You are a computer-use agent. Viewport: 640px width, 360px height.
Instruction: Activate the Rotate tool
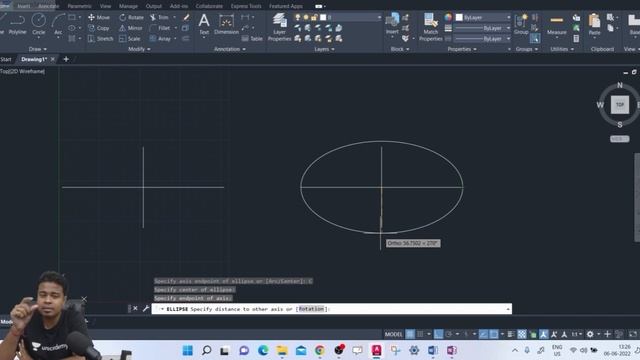point(131,18)
